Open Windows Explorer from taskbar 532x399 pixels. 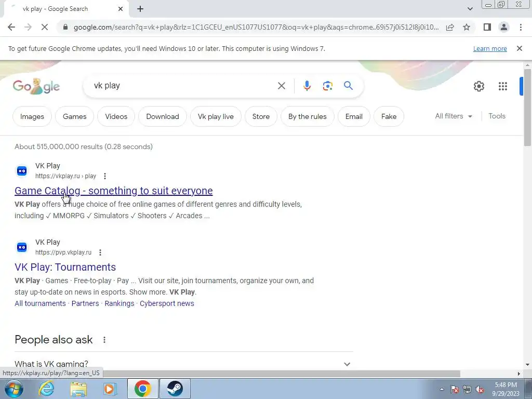pos(78,389)
